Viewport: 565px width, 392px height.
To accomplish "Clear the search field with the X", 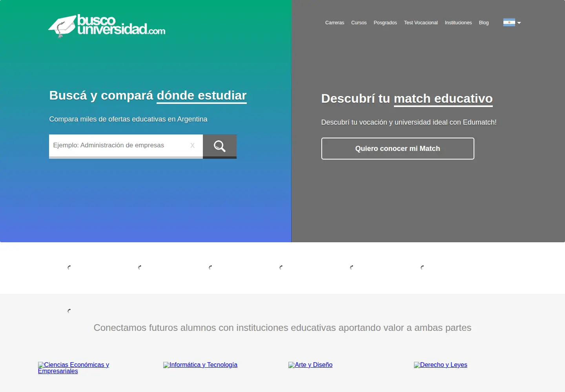I will (192, 145).
